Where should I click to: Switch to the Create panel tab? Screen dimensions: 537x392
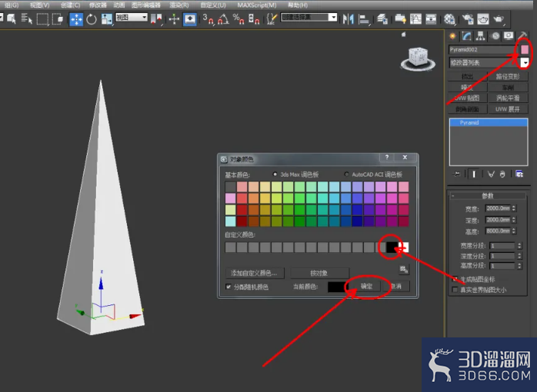click(x=452, y=36)
